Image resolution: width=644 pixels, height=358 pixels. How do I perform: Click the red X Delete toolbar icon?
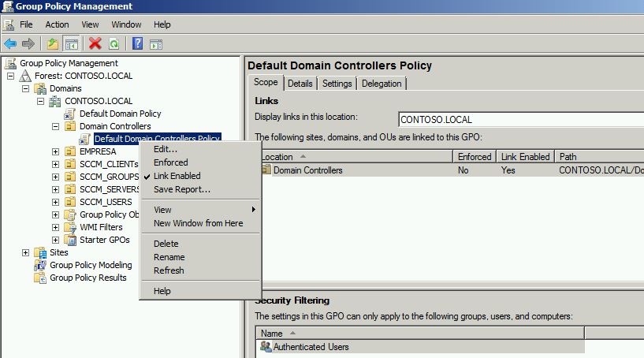[95, 44]
